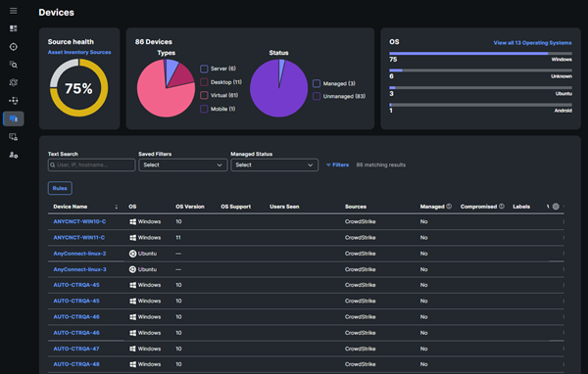588x374 pixels.
Task: Click the Android OS progress bar
Action: (480, 105)
